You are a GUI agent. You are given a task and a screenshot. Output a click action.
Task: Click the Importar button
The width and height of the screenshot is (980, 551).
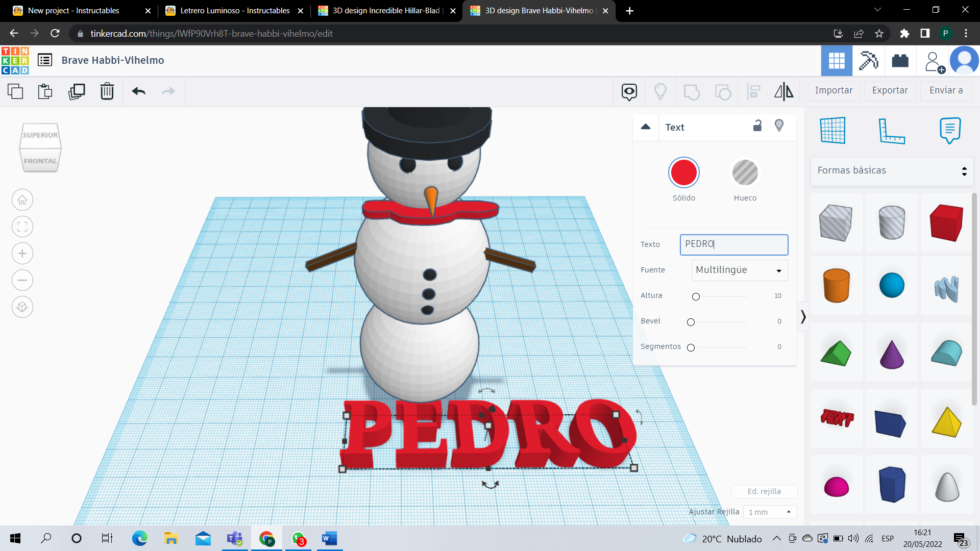(x=834, y=90)
